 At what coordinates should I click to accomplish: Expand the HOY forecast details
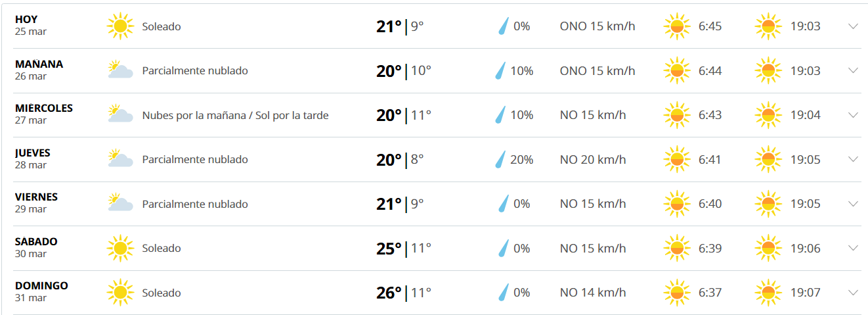(854, 26)
